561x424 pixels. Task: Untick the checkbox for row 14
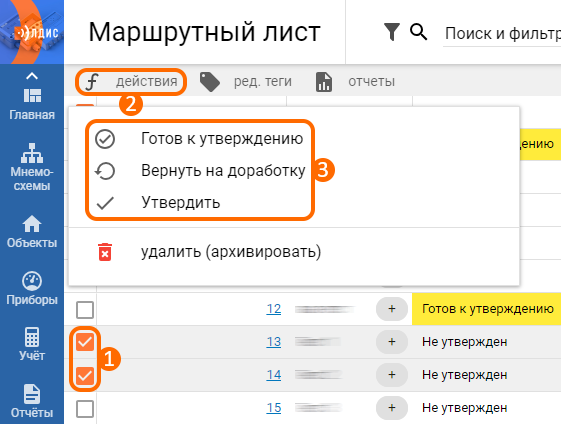tap(85, 375)
